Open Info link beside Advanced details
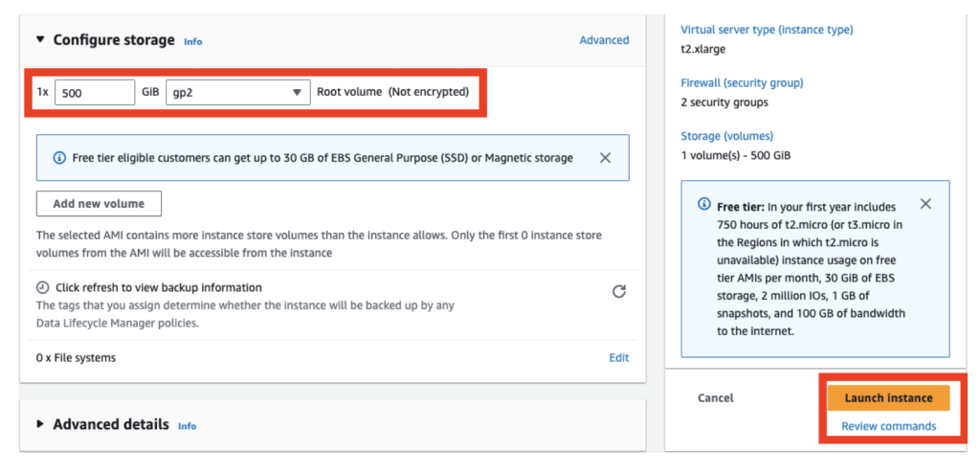980x475 pixels. point(187,426)
